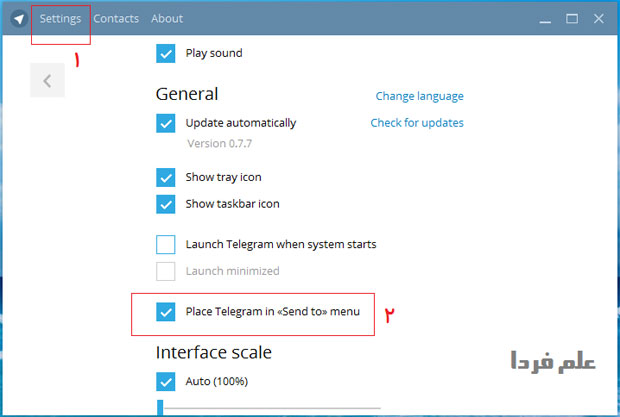
Task: Click the Telegram paper plane logo icon
Action: (19, 18)
